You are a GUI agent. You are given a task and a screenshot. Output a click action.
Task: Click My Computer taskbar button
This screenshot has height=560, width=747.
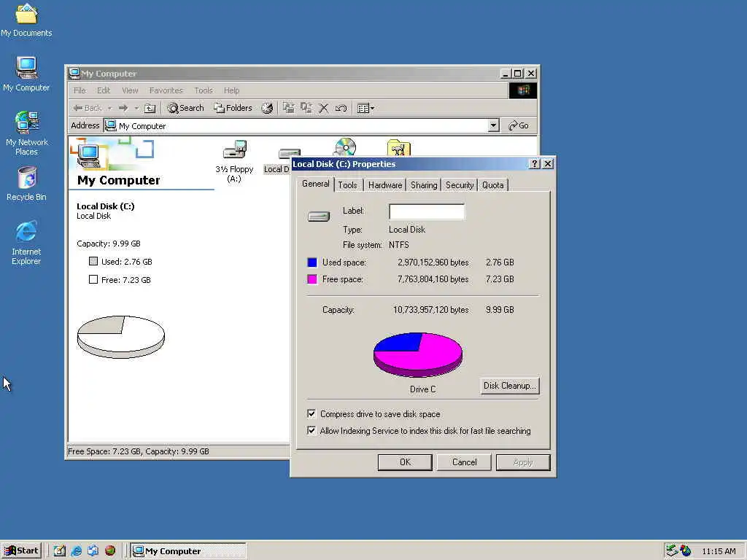188,551
